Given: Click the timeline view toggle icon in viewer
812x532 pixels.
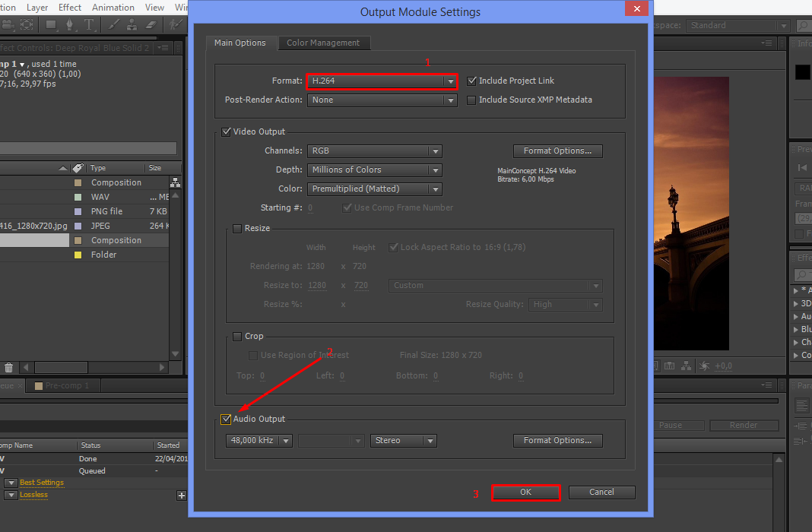Looking at the screenshot, I should click(x=670, y=366).
